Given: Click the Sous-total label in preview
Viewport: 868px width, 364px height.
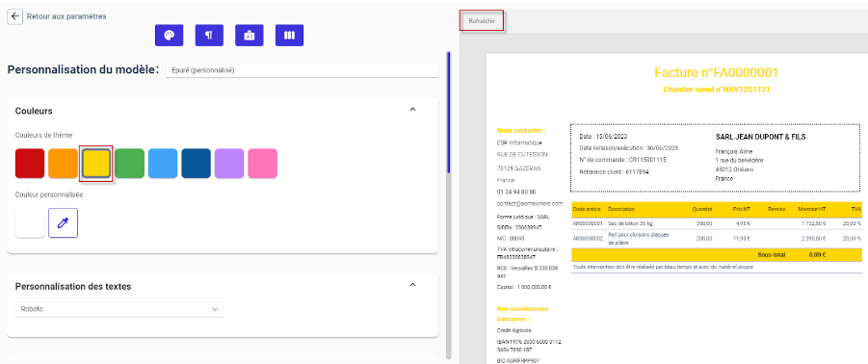Looking at the screenshot, I should 771,255.
